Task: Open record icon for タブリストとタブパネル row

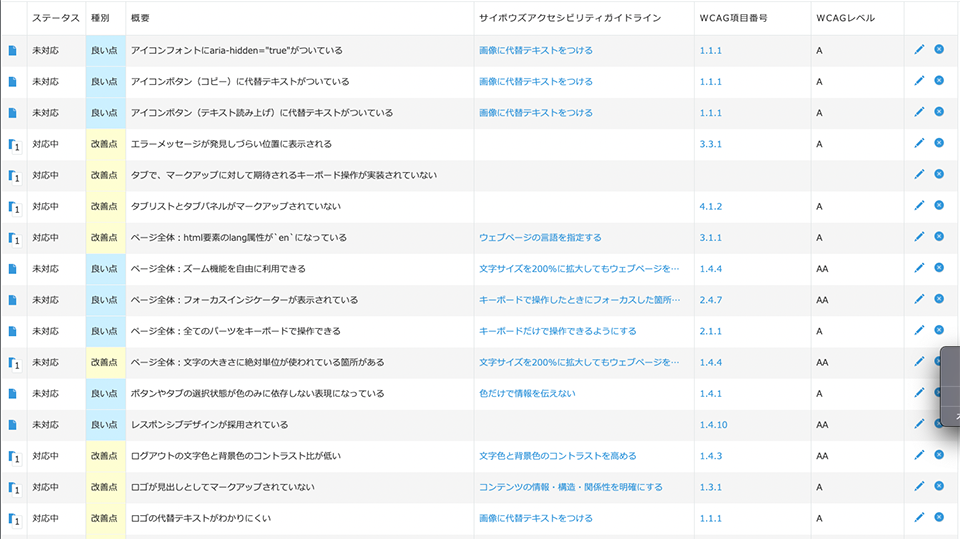Action: 14,208
